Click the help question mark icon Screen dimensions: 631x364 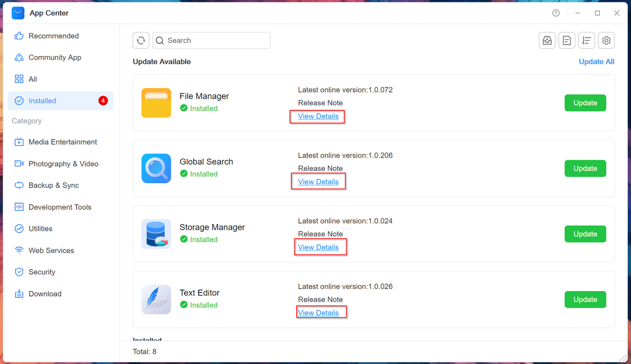tap(556, 13)
